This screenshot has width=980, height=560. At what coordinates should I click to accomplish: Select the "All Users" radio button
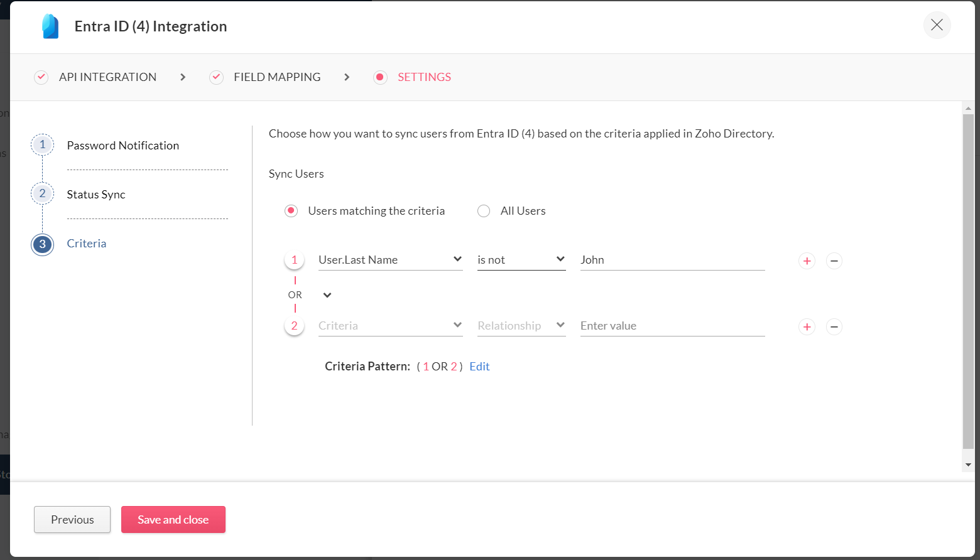[x=484, y=211]
